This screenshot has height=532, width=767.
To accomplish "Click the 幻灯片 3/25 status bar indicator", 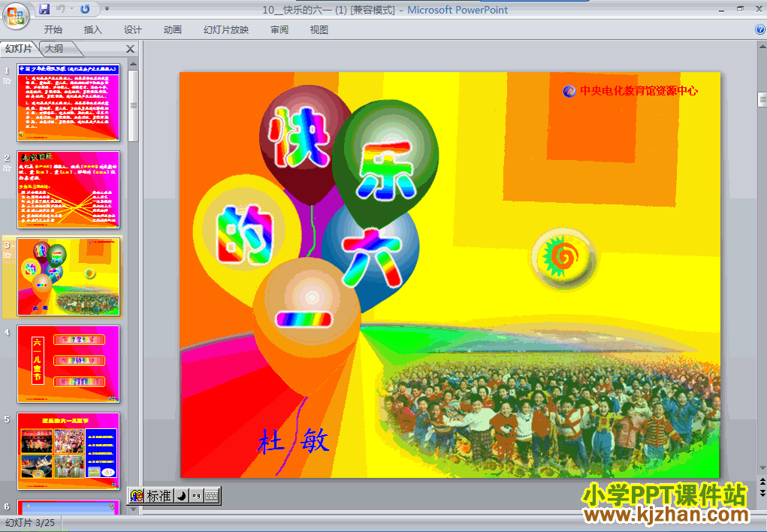I will 30,523.
